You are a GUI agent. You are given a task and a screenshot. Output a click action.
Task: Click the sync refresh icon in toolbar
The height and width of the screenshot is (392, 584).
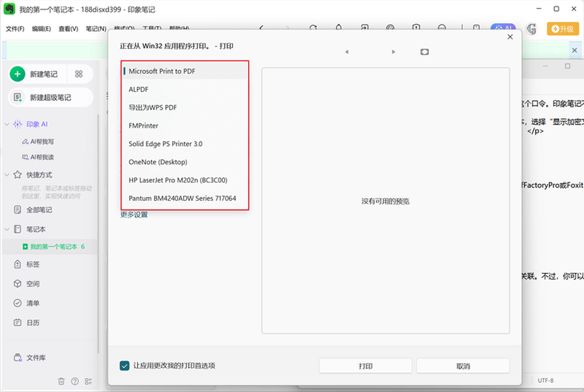313,28
